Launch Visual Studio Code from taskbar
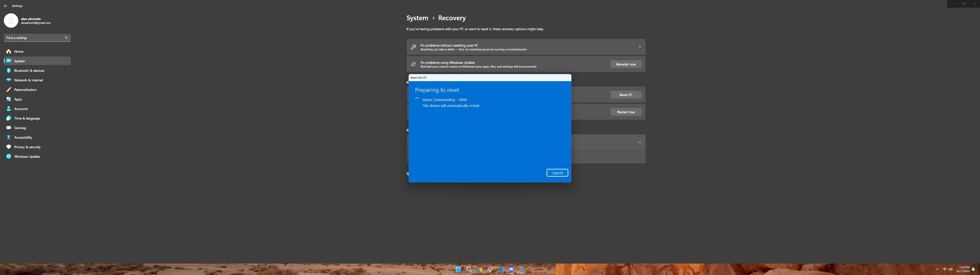Image resolution: width=980 pixels, height=275 pixels. coord(501,269)
